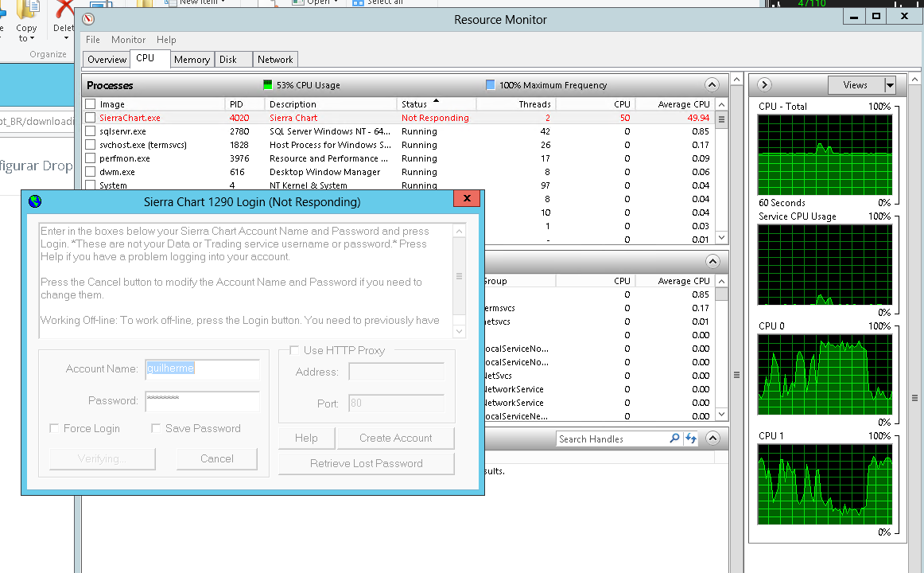Check the dwm.exe process checkbox
The height and width of the screenshot is (573, 924).
tap(90, 172)
